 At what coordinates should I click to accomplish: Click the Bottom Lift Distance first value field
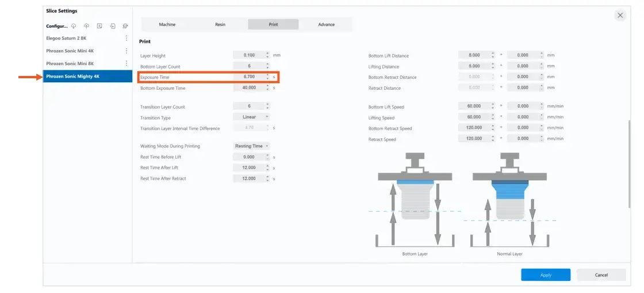coord(474,55)
